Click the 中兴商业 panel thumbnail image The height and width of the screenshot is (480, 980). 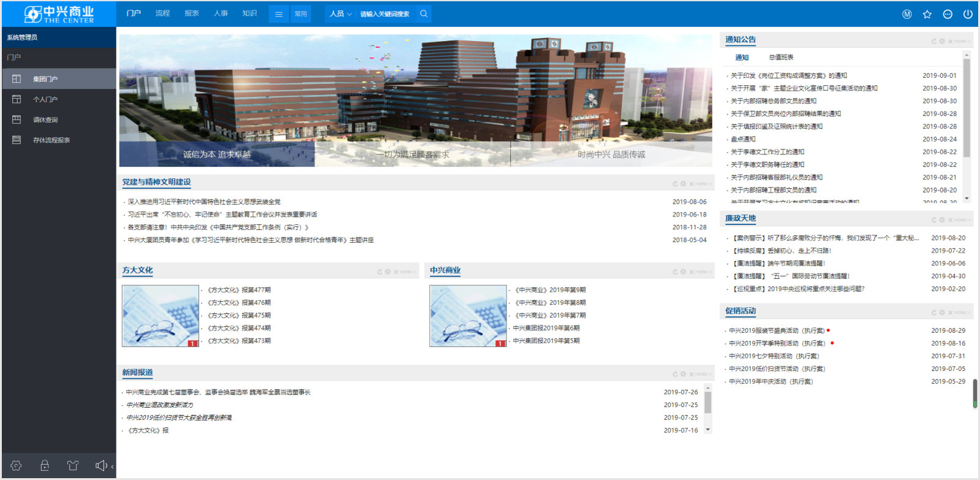point(468,316)
